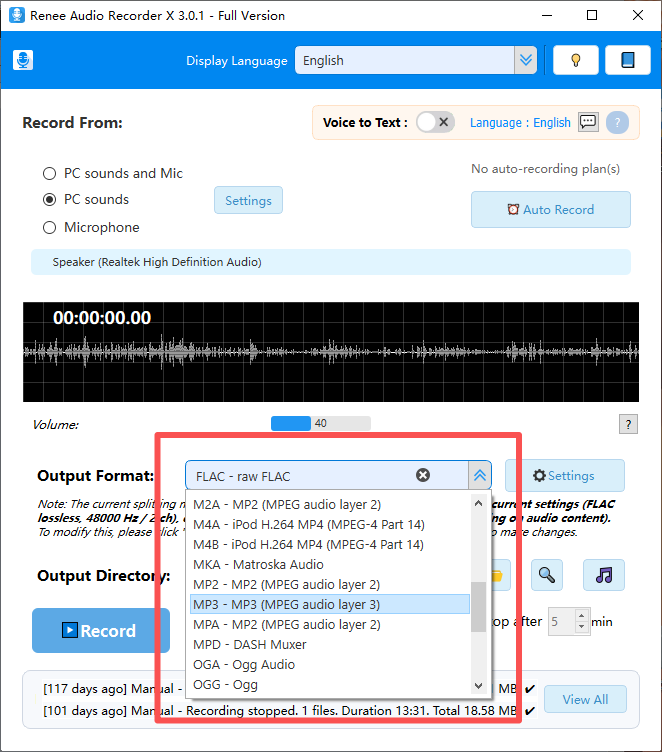Click the lightbulb tips icon
Viewport: 662px width, 752px height.
click(576, 60)
